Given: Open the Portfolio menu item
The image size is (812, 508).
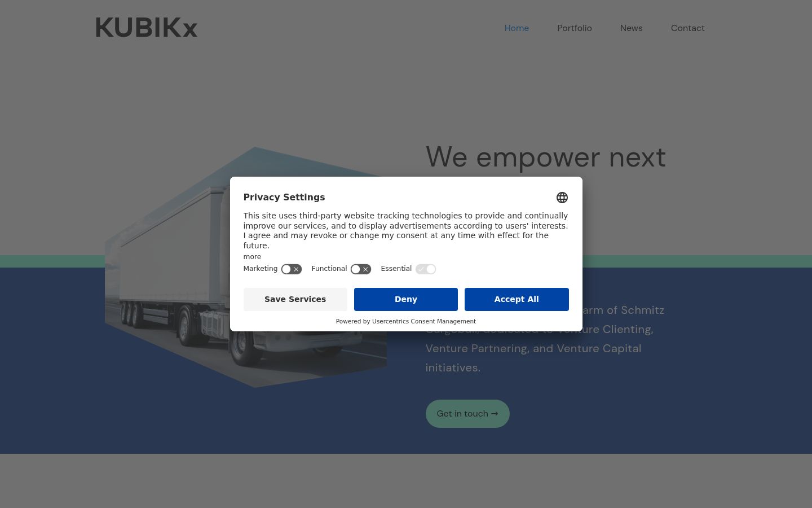Looking at the screenshot, I should (x=575, y=28).
